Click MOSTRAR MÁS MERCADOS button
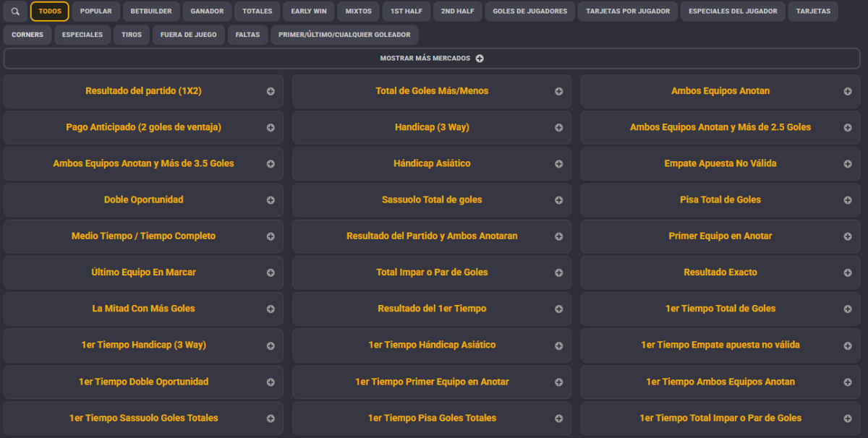This screenshot has height=438, width=868. tap(432, 59)
